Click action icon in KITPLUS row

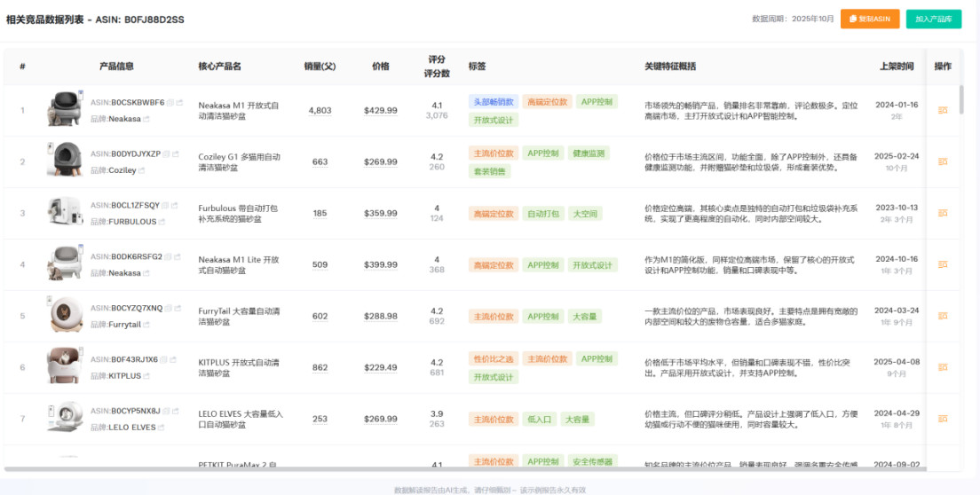942,367
